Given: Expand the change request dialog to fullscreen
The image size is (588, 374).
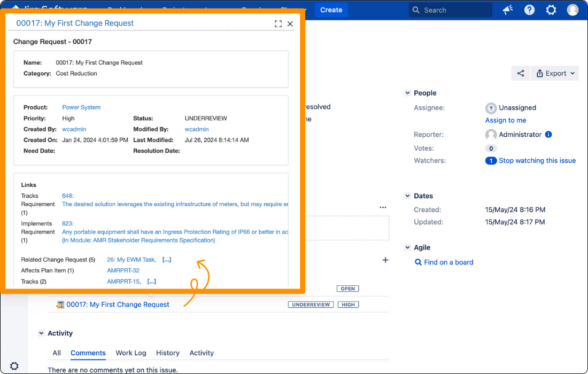Looking at the screenshot, I should point(277,24).
